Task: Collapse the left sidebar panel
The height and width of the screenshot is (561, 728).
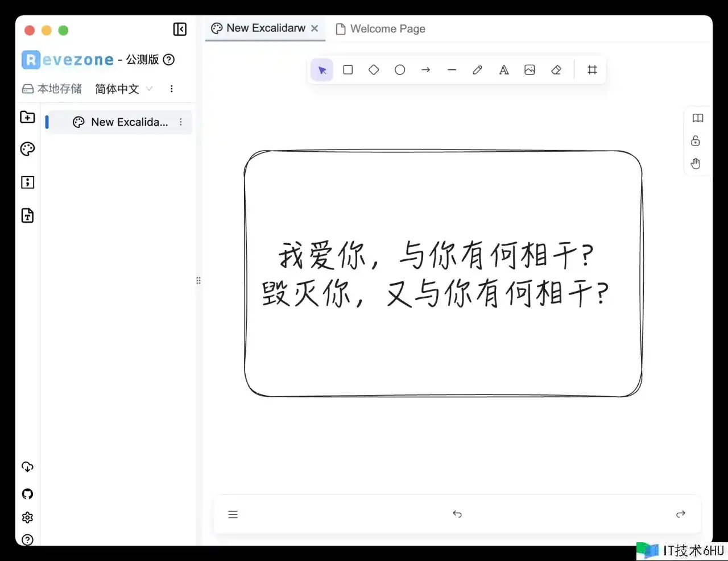Action: click(180, 30)
